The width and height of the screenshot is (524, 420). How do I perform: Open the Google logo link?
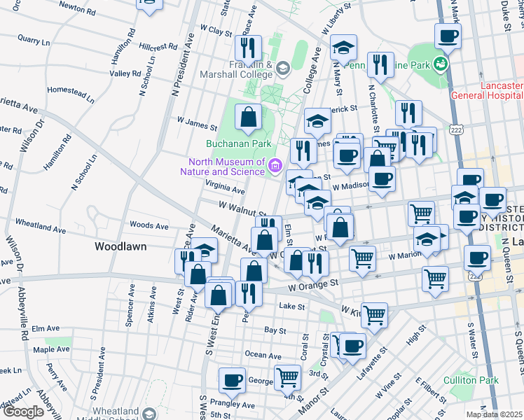[23, 412]
